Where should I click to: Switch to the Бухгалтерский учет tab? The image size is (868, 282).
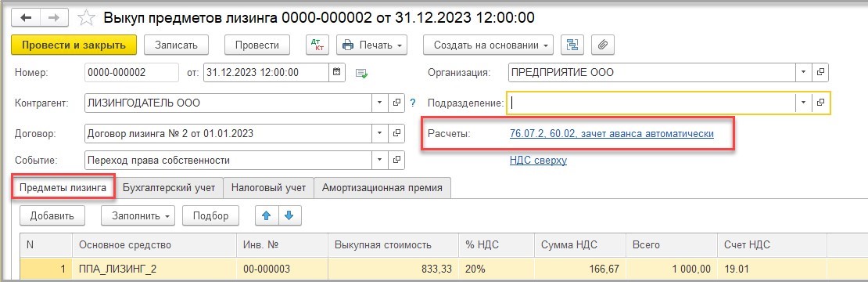tap(169, 187)
